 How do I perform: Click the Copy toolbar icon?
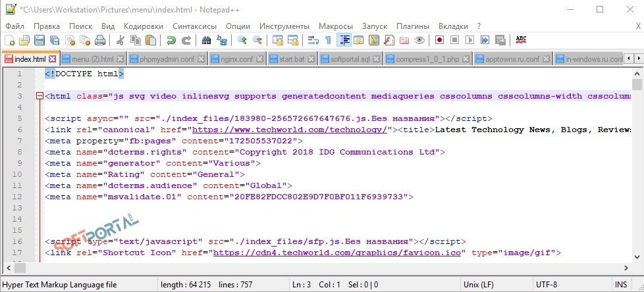[136, 40]
